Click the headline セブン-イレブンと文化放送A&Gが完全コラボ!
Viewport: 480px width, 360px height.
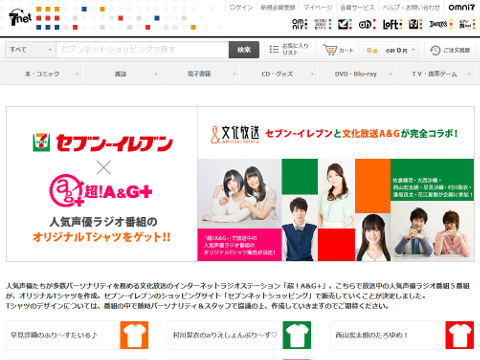(362, 134)
